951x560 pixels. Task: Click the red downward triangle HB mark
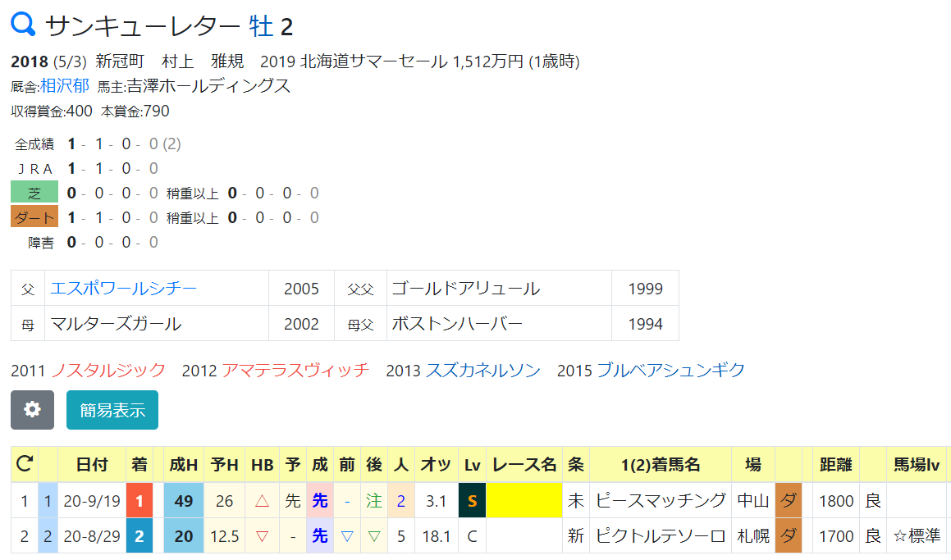[262, 535]
